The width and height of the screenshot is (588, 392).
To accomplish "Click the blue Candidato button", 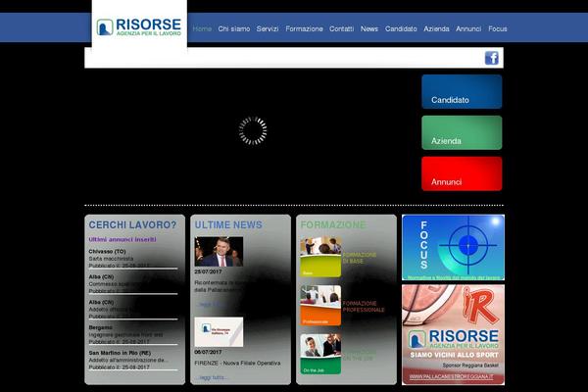I will coord(462,92).
